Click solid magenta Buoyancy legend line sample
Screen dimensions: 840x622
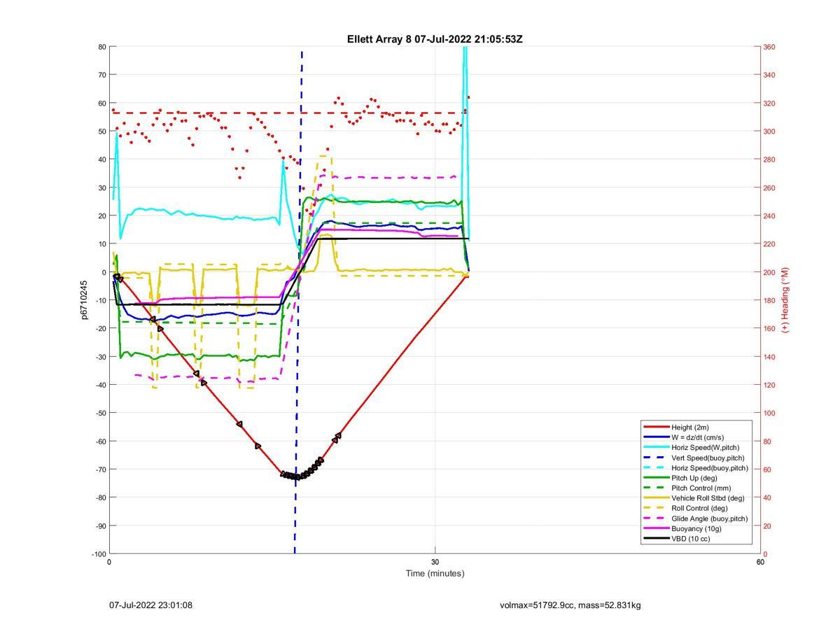pyautogui.click(x=656, y=528)
